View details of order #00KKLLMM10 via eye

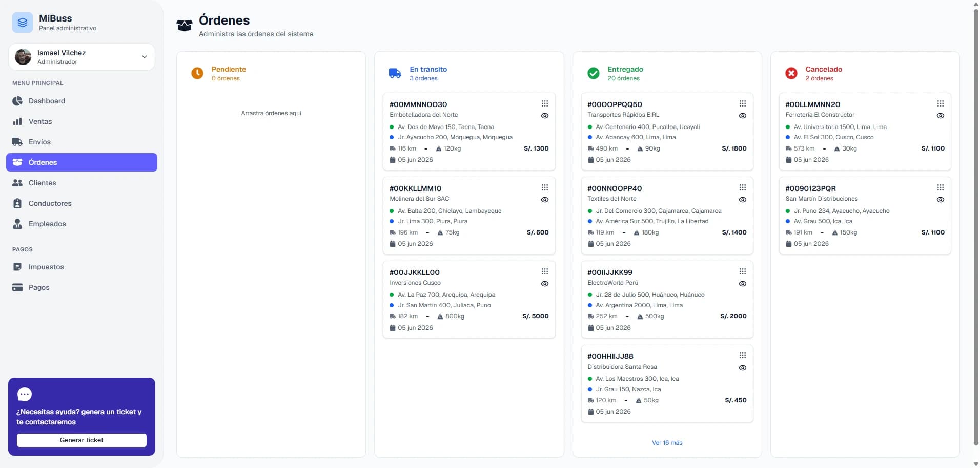coord(545,200)
